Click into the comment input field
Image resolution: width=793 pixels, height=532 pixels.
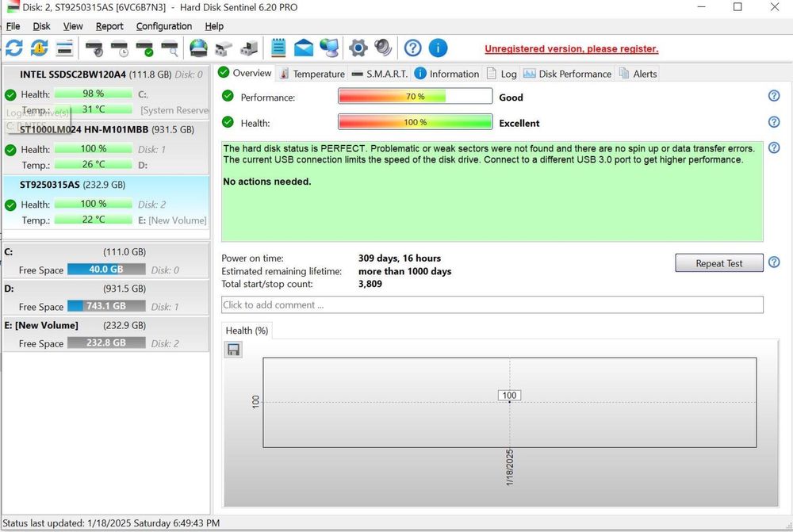(x=492, y=305)
